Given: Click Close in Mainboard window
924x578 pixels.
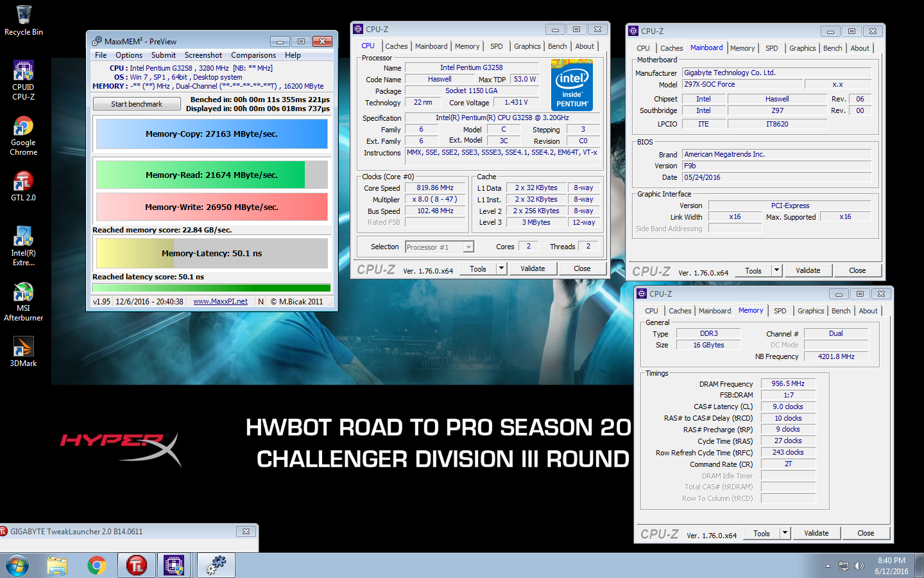Looking at the screenshot, I should tap(857, 270).
